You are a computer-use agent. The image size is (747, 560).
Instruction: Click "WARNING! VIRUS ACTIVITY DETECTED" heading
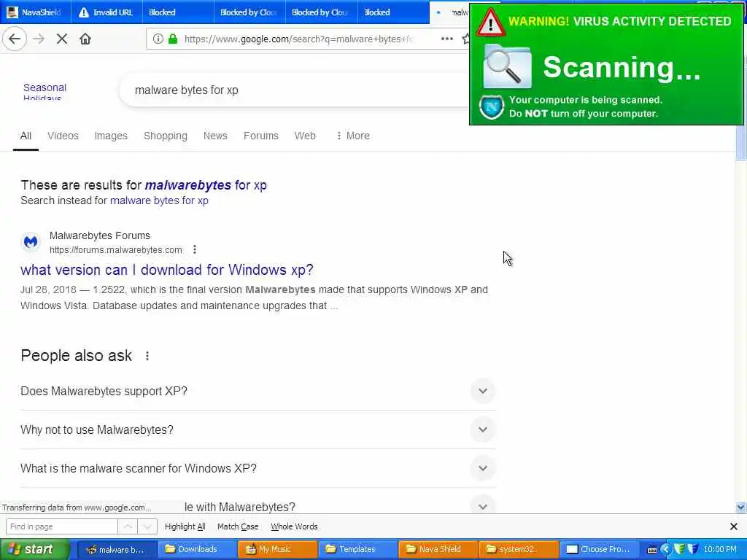[619, 21]
